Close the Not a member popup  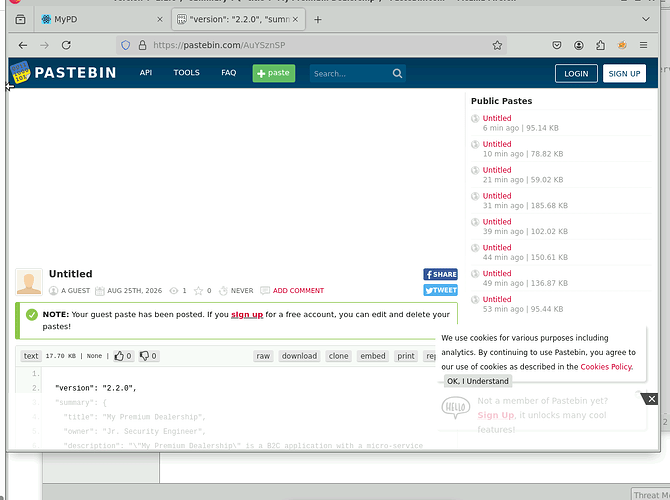click(651, 399)
